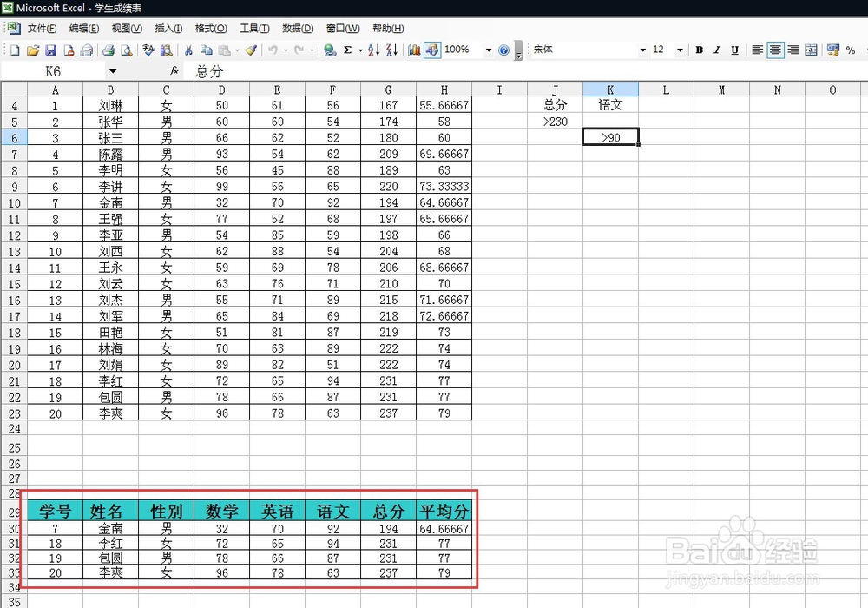Expand the Undo history arrow

click(x=286, y=50)
